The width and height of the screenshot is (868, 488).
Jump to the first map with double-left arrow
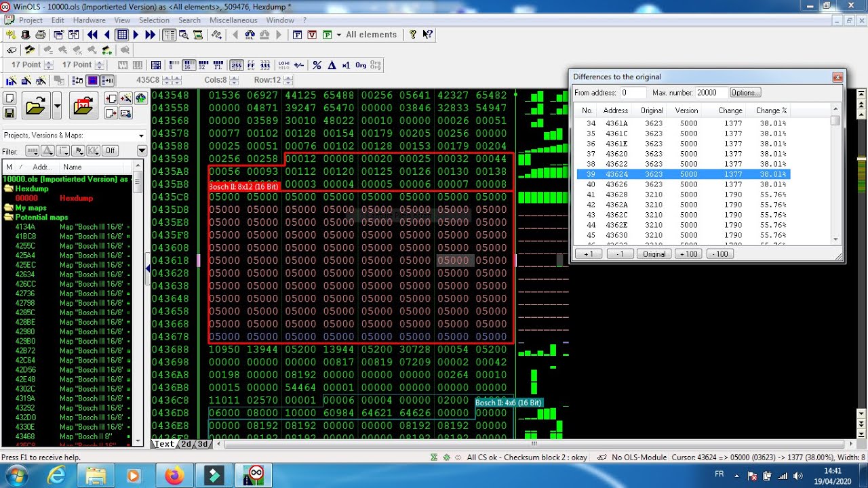[x=92, y=35]
